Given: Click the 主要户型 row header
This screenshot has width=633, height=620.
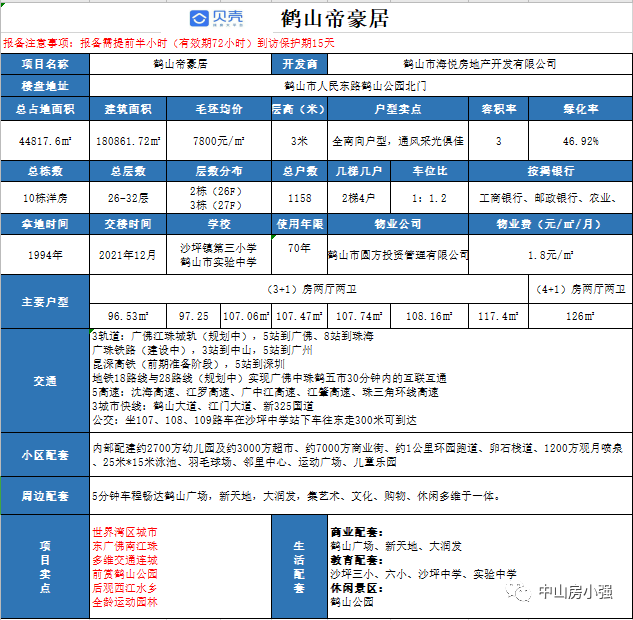Looking at the screenshot, I should pos(46,300).
